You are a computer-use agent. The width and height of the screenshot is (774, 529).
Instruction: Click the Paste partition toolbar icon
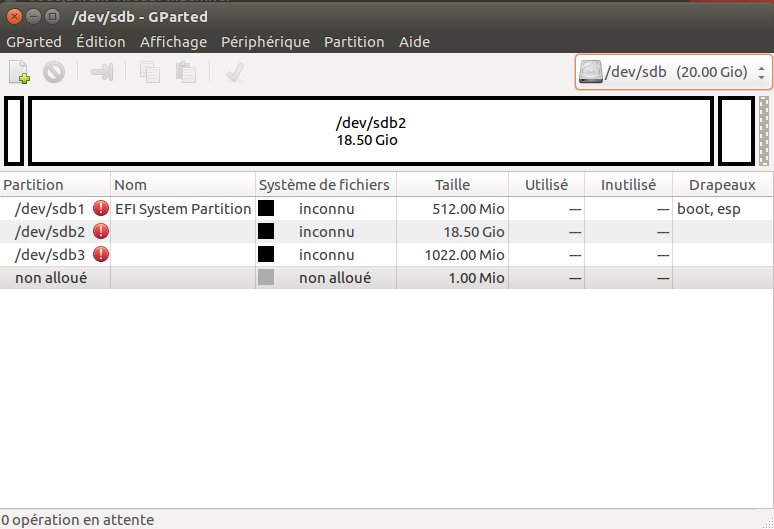185,72
